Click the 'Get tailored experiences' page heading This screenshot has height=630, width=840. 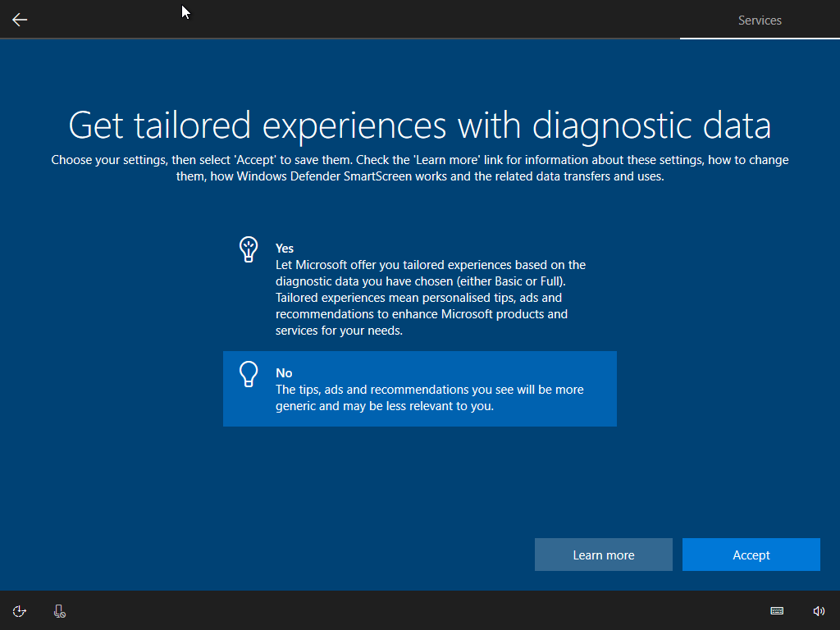tap(419, 126)
